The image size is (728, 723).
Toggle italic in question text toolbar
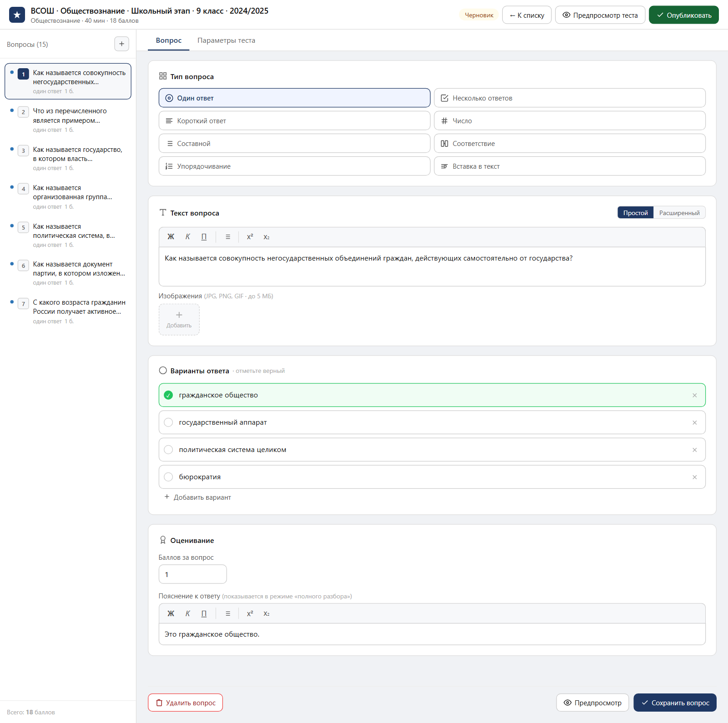[187, 237]
